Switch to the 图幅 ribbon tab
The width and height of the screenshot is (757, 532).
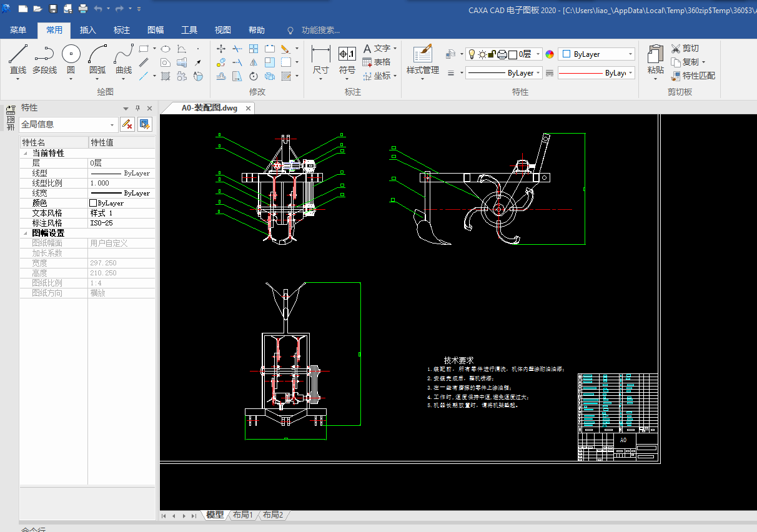[156, 30]
